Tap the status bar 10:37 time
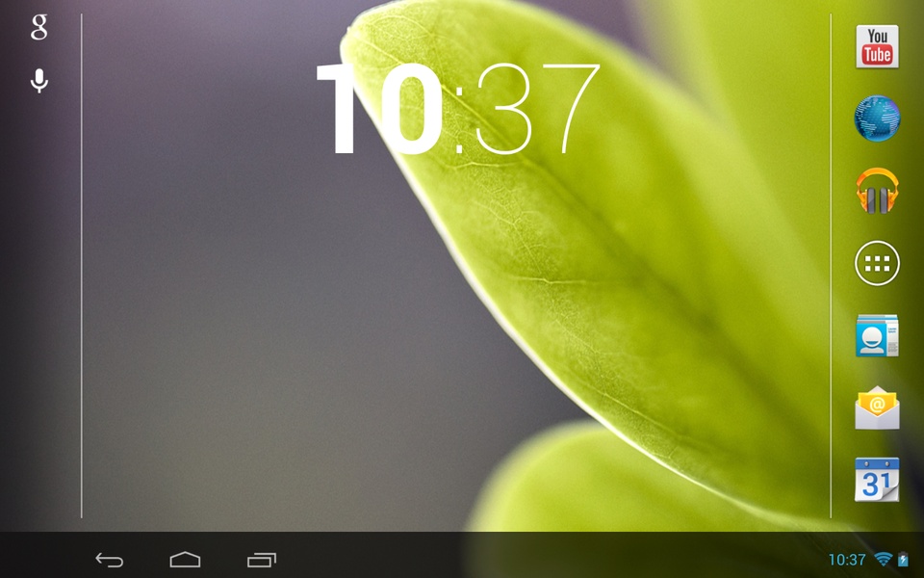This screenshot has width=924, height=578. pyautogui.click(x=847, y=559)
